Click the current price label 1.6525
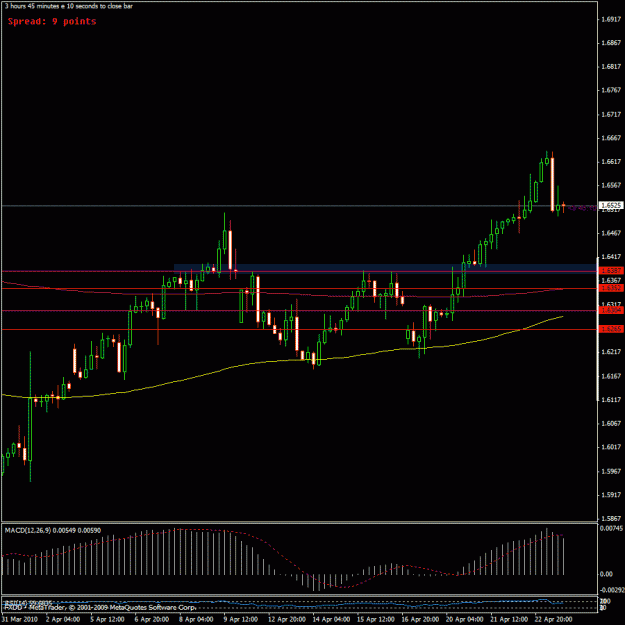Viewport: 625px width, 625px height. [x=611, y=205]
